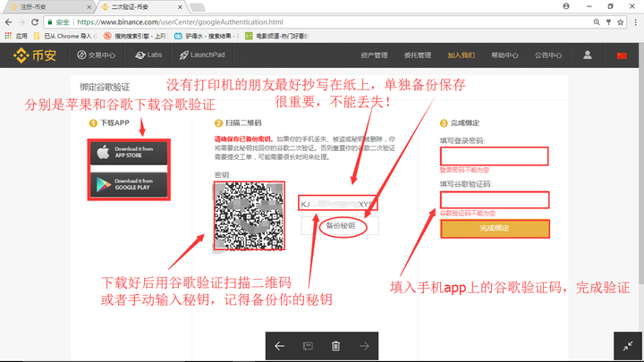Viewport: 644px width, 362px height.
Task: Click the secret key text field starting KJ
Action: [337, 204]
